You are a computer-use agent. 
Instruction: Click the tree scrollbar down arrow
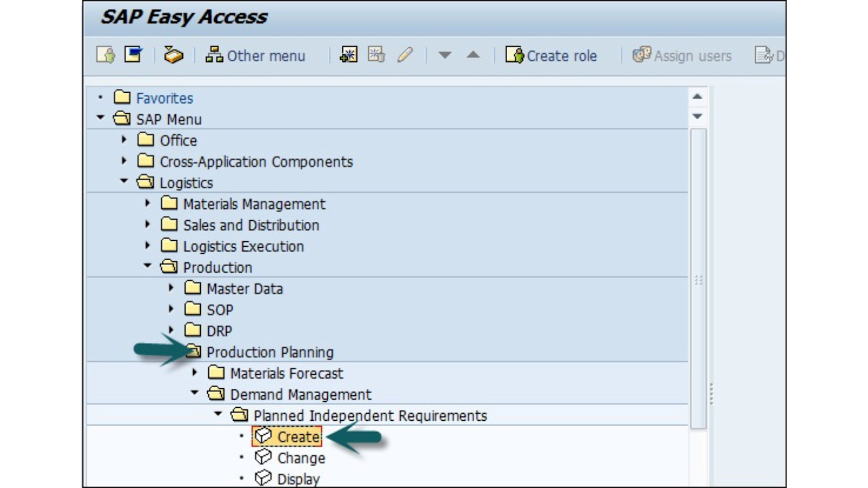tap(698, 116)
